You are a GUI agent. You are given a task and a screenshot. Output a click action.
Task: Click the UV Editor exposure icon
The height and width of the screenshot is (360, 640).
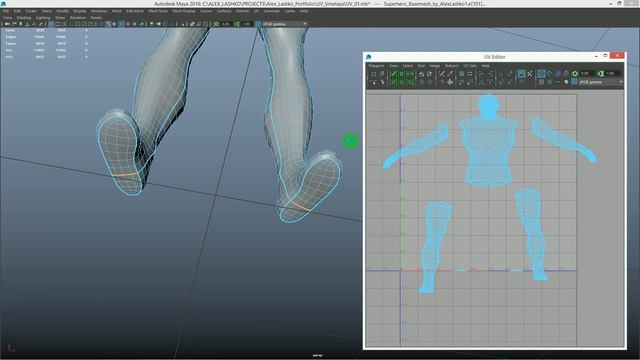click(x=575, y=73)
